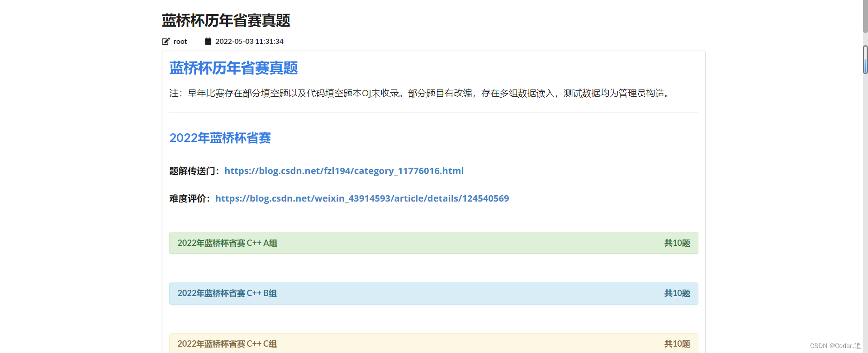
Task: Click 共10题 in the B组 row
Action: (x=677, y=293)
